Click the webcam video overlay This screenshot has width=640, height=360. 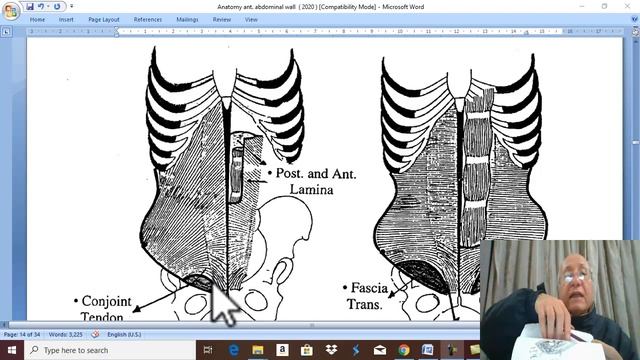point(560,300)
